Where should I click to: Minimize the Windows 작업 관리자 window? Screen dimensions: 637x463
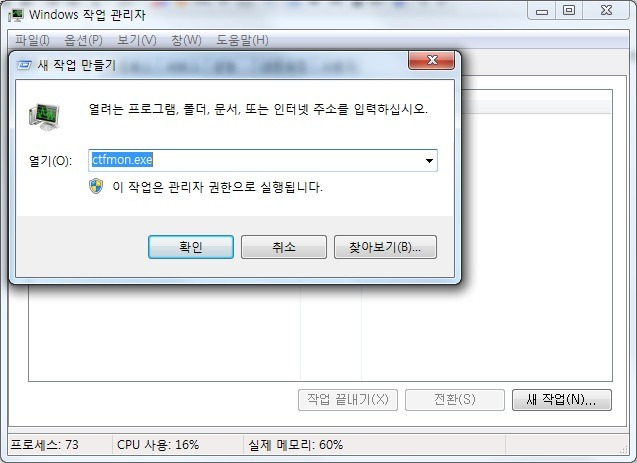coord(542,11)
